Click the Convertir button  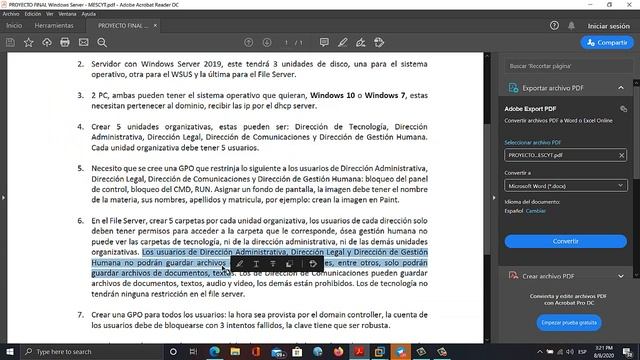click(565, 241)
